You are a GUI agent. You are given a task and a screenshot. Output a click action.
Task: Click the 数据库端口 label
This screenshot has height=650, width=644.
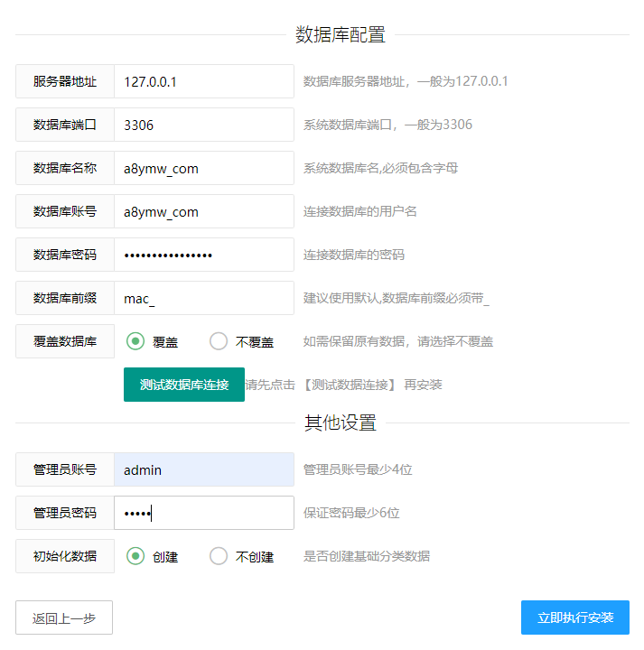click(x=65, y=125)
